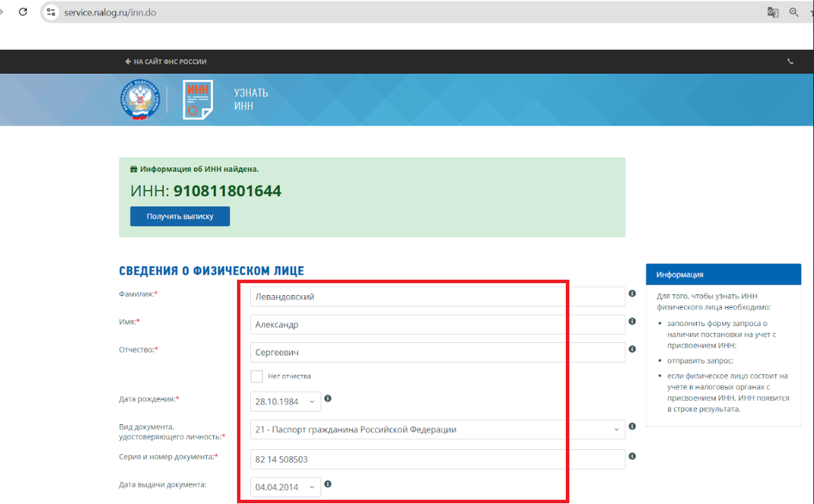
Task: Click info icon next to Серия и номер field
Action: pos(632,456)
